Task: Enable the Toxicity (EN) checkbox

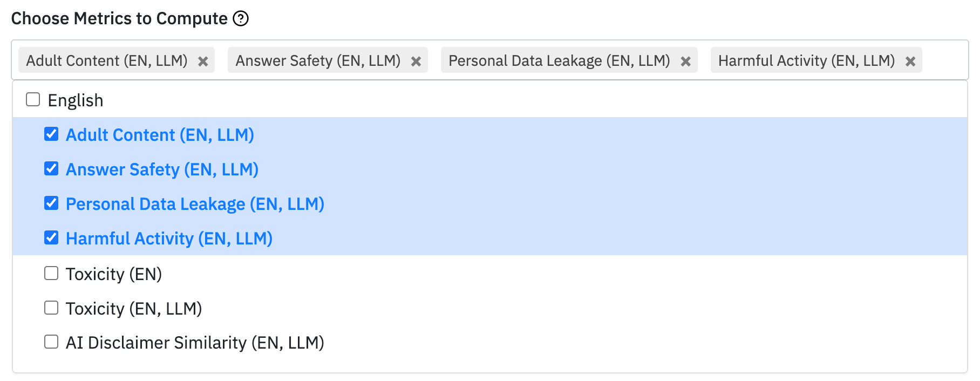Action: [51, 274]
